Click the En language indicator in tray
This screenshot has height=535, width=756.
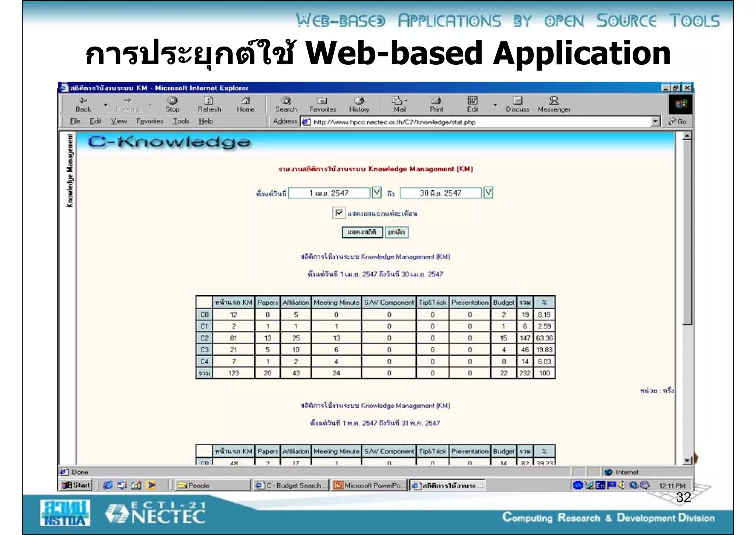601,485
